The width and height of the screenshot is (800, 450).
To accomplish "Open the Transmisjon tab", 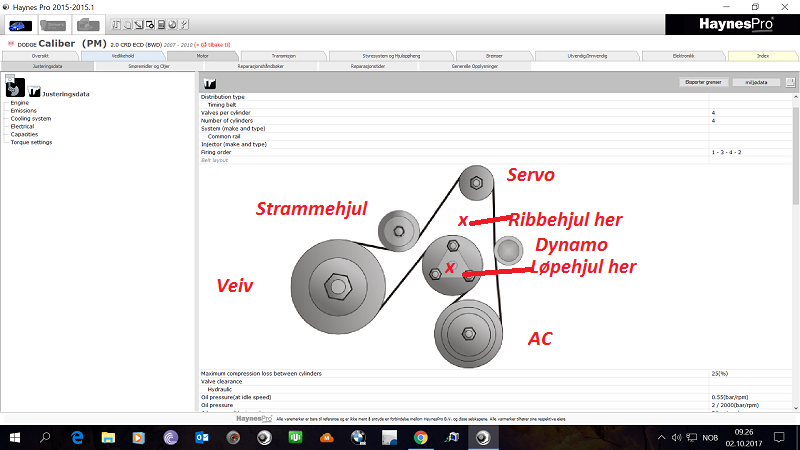I will 284,56.
